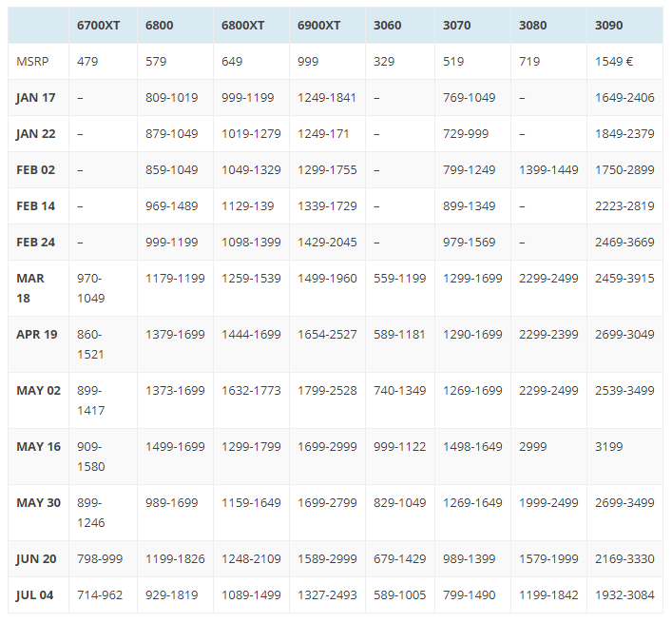The height and width of the screenshot is (623, 672).
Task: Click the 714-962 price cell
Action: (100, 595)
